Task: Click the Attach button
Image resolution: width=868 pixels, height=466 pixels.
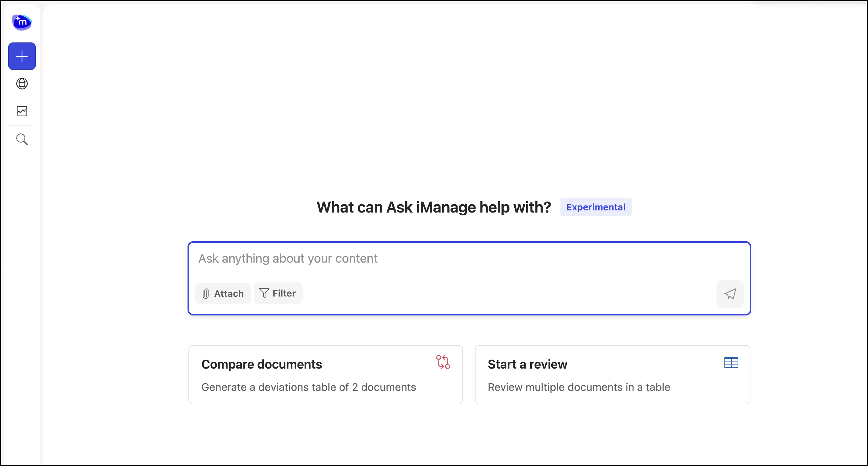Action: pos(222,293)
